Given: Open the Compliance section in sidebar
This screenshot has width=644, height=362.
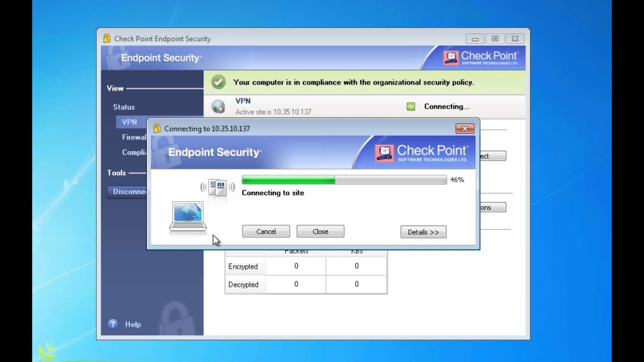Looking at the screenshot, I should (134, 152).
